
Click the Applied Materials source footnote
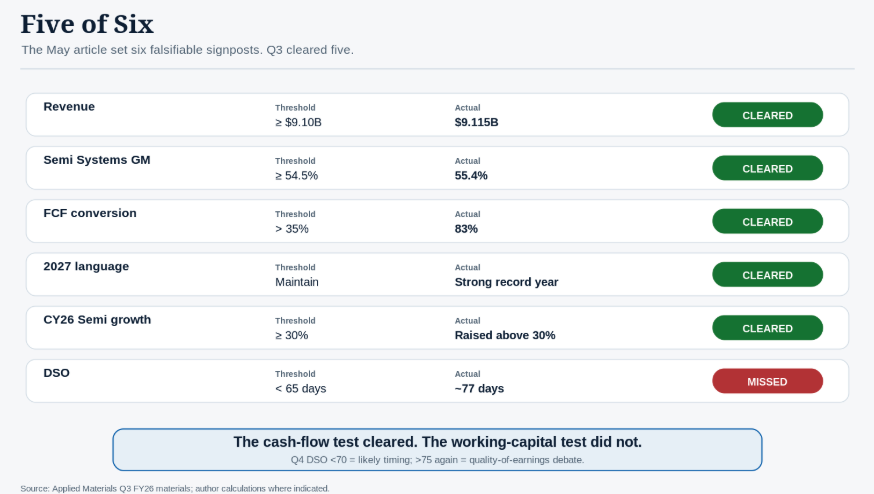(x=175, y=488)
